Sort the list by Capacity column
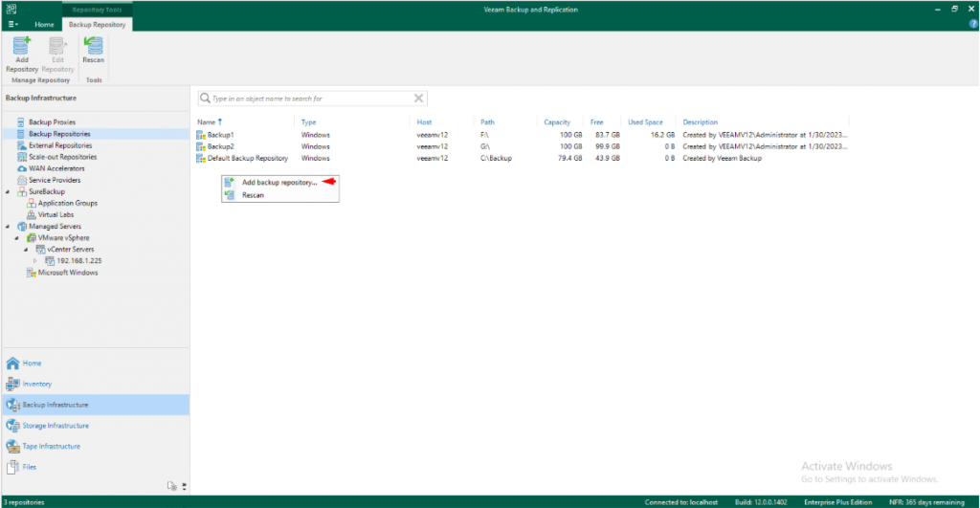 click(x=557, y=122)
